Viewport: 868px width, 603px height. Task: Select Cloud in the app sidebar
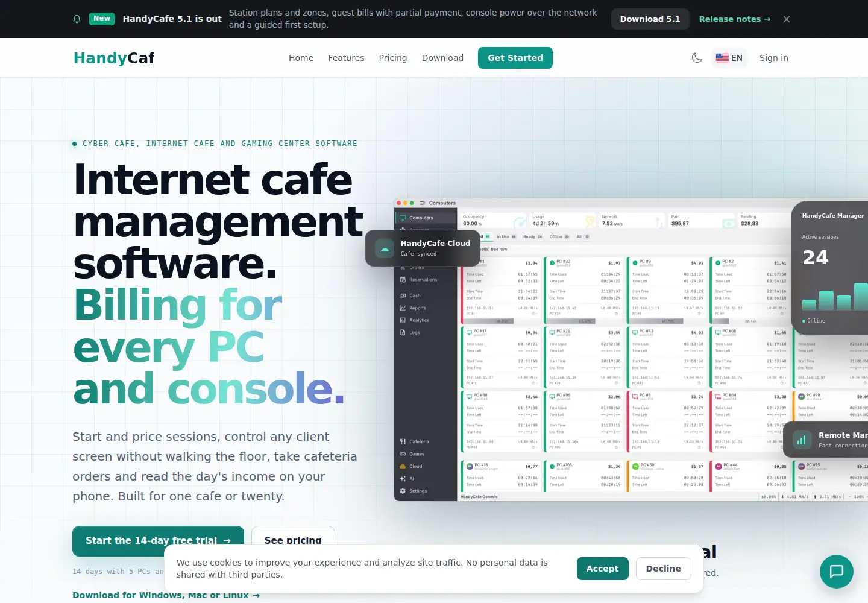pyautogui.click(x=426, y=466)
